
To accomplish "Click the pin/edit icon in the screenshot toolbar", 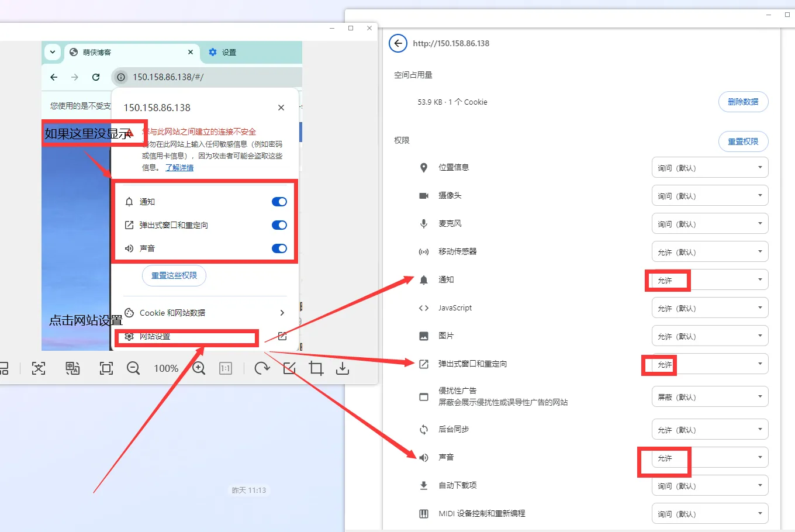I will pyautogui.click(x=289, y=368).
